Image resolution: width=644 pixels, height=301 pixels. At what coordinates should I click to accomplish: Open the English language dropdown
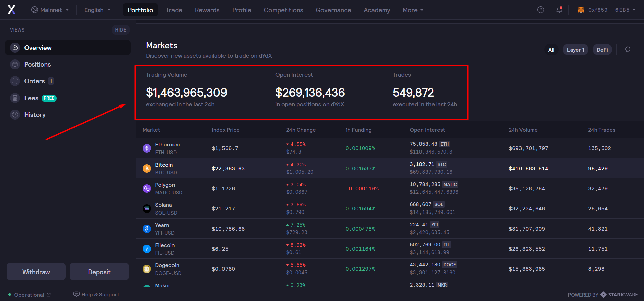point(97,10)
